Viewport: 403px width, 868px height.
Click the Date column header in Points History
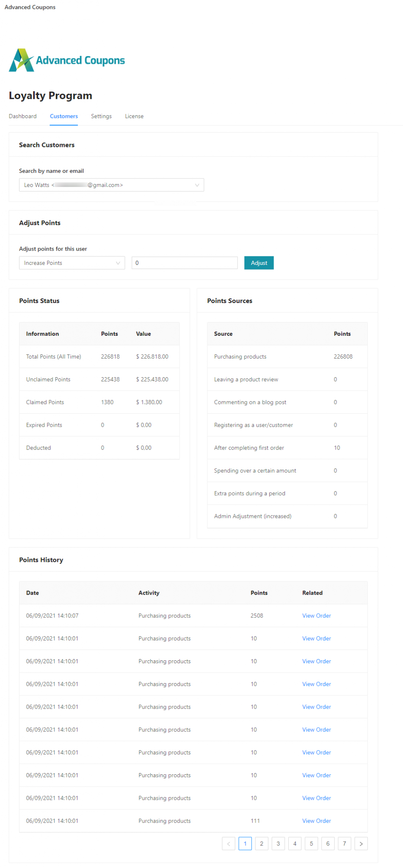[33, 593]
